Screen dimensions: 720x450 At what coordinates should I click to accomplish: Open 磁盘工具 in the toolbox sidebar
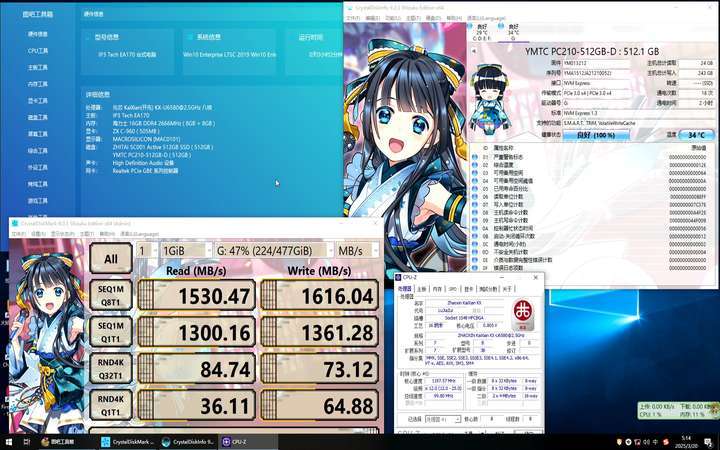(x=38, y=118)
